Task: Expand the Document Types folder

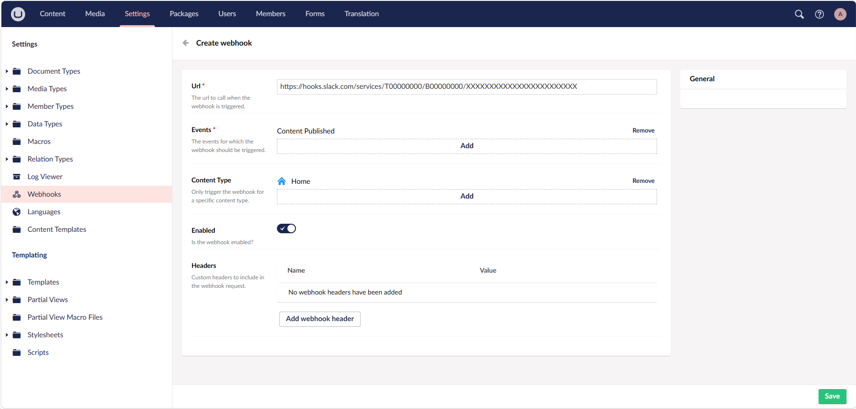Action: pos(7,72)
